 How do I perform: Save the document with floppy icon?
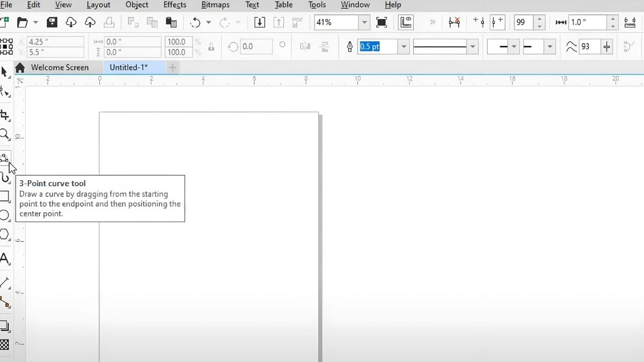52,23
